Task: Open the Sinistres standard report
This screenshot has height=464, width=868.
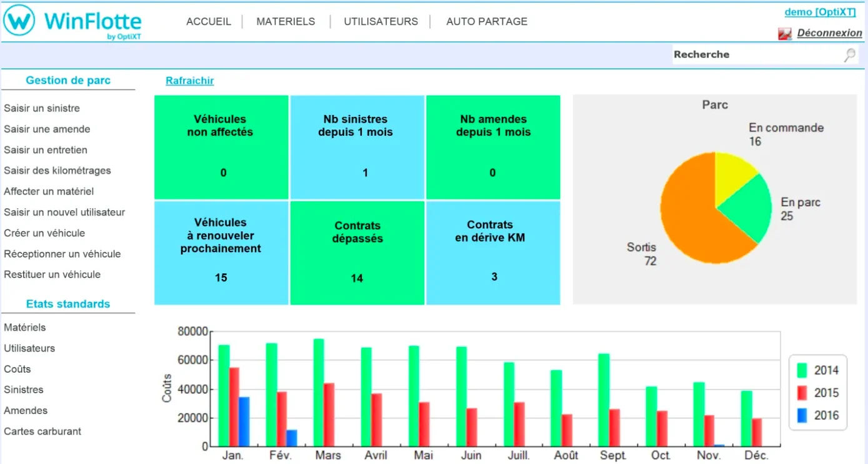Action: pos(24,390)
